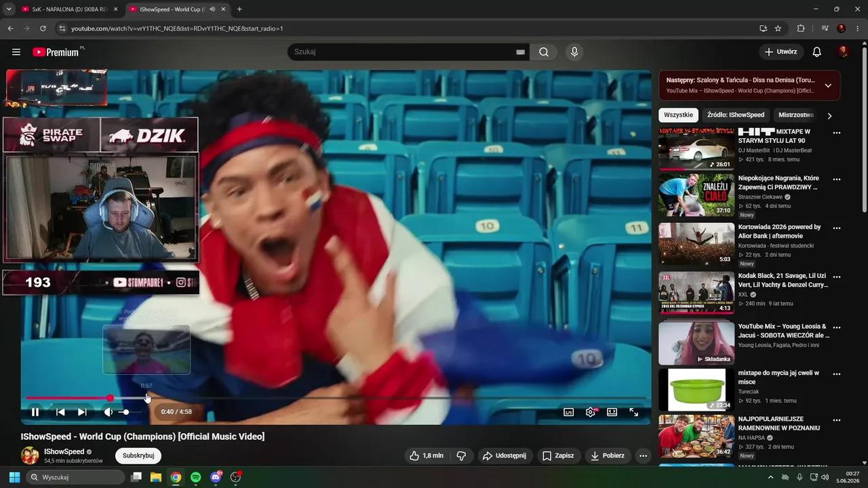
Task: Open File Explorer from the taskbar
Action: tap(155, 477)
